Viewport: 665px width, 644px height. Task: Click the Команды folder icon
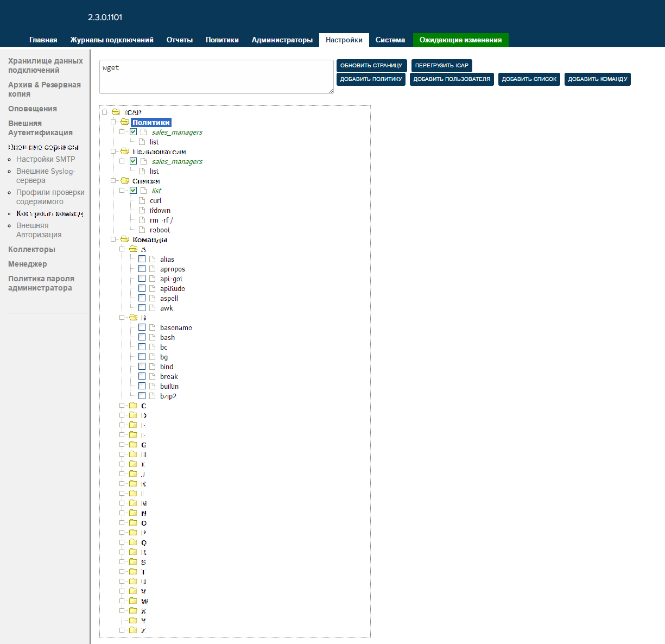(125, 240)
